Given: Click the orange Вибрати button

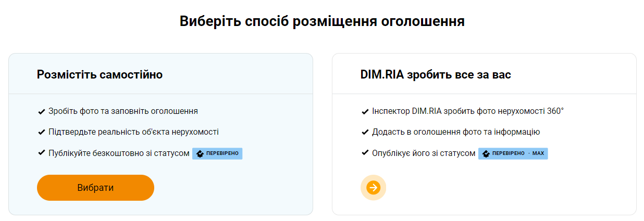Looking at the screenshot, I should click(x=95, y=188).
